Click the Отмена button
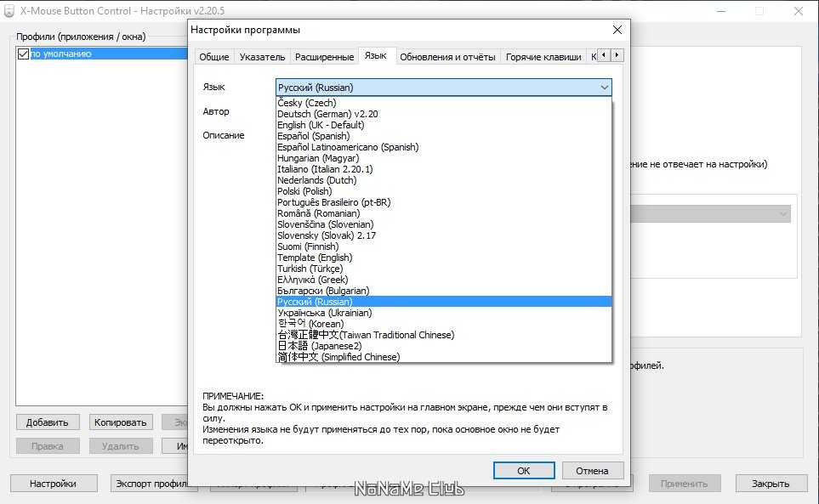The image size is (819, 504). click(592, 471)
